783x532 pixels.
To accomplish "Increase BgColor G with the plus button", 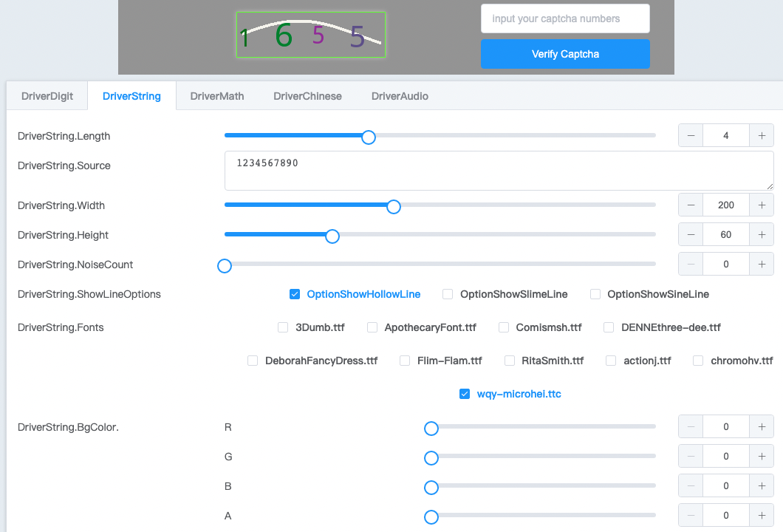I will [x=762, y=456].
